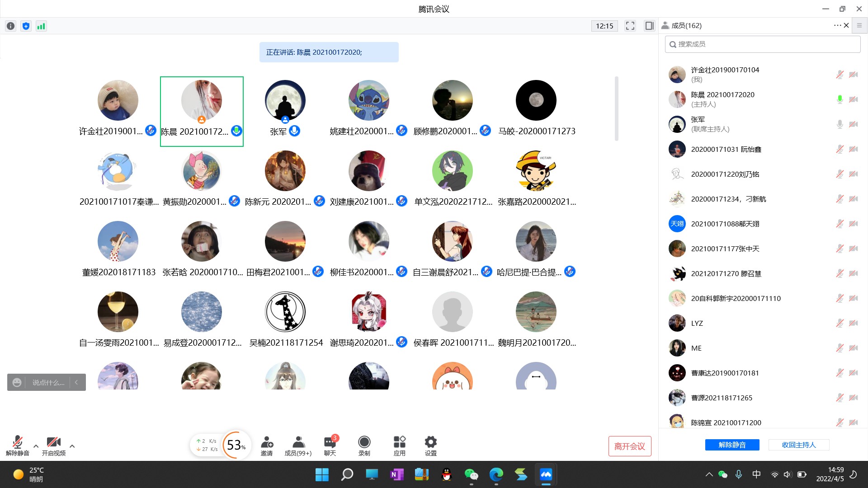Click the 收回主持人 reclaim host button
The image size is (868, 488).
(x=799, y=445)
